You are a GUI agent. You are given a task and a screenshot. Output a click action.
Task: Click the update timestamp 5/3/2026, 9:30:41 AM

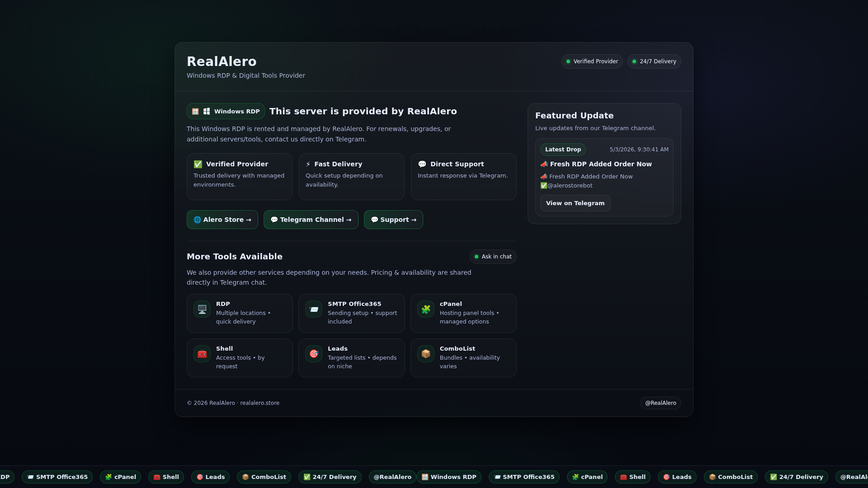pos(639,150)
